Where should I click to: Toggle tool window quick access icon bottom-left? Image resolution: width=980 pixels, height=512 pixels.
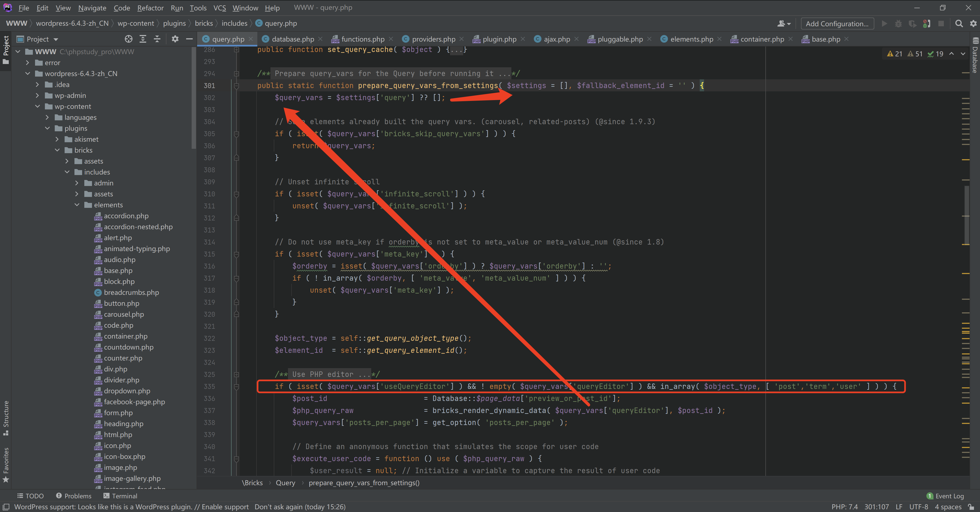(x=6, y=507)
